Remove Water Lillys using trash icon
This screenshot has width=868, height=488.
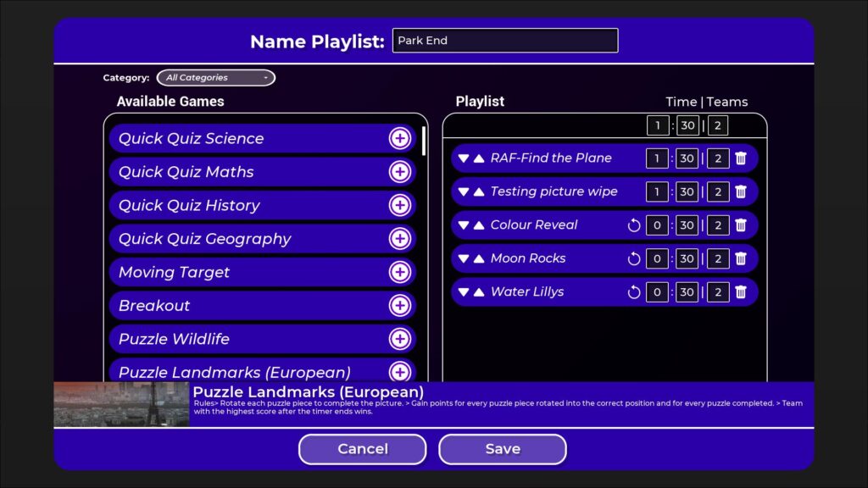pyautogui.click(x=741, y=292)
